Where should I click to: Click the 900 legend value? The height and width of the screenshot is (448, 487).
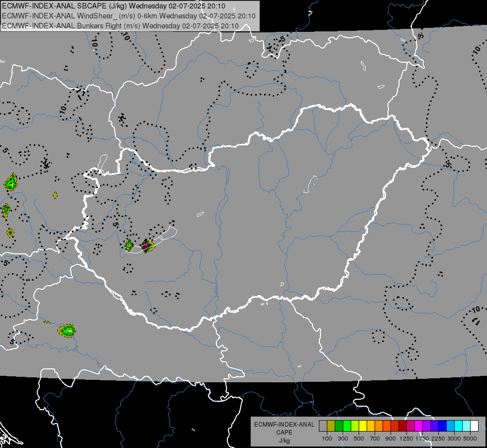click(x=390, y=439)
